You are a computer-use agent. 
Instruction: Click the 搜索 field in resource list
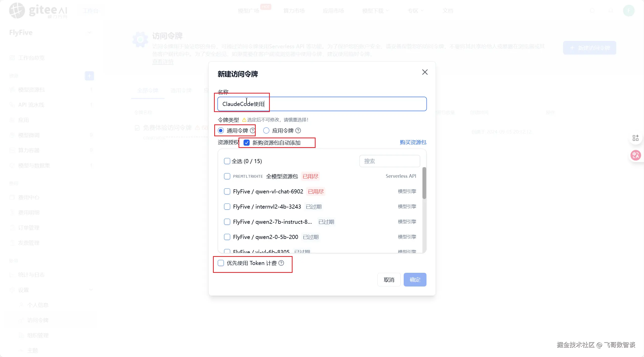(389, 161)
